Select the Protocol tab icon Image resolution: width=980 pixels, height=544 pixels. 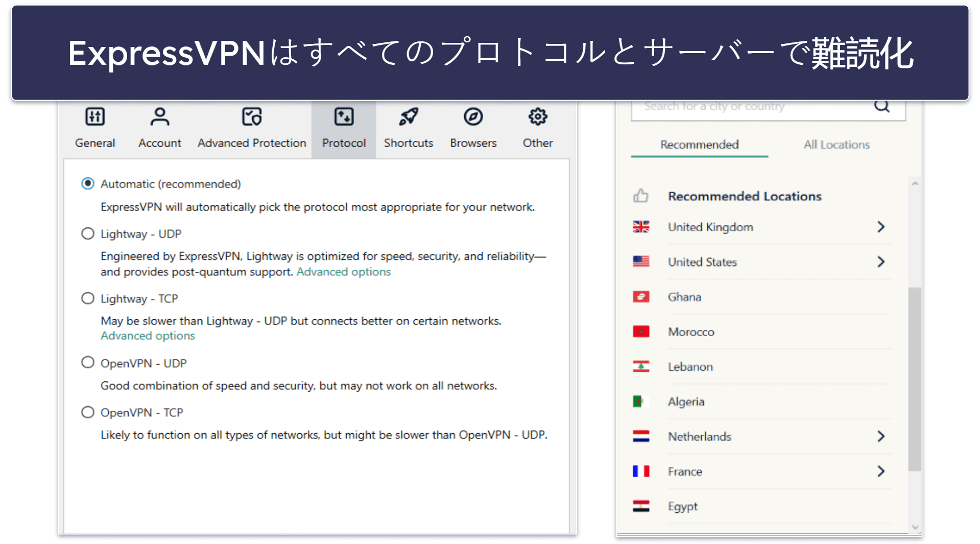[344, 117]
